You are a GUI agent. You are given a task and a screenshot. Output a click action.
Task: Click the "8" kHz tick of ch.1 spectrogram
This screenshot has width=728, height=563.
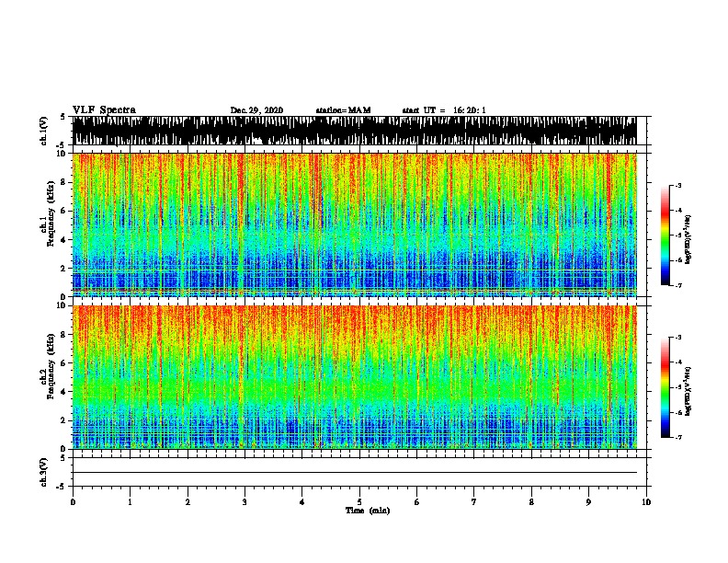pos(63,182)
